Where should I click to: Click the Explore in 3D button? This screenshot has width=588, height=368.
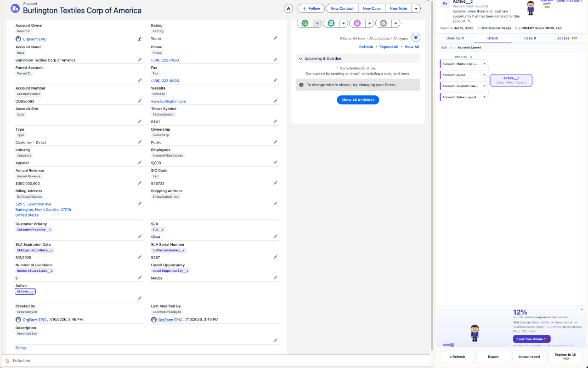[565, 356]
